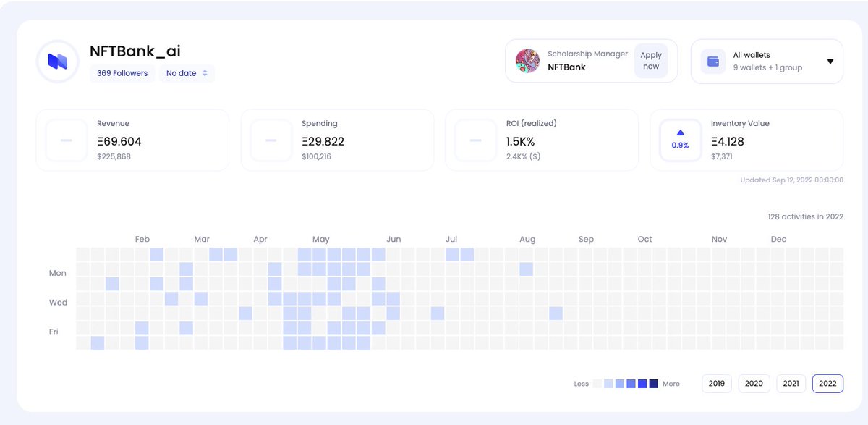This screenshot has width=868, height=425.
Task: Click the 9 wallets + 1 group text
Action: (767, 67)
